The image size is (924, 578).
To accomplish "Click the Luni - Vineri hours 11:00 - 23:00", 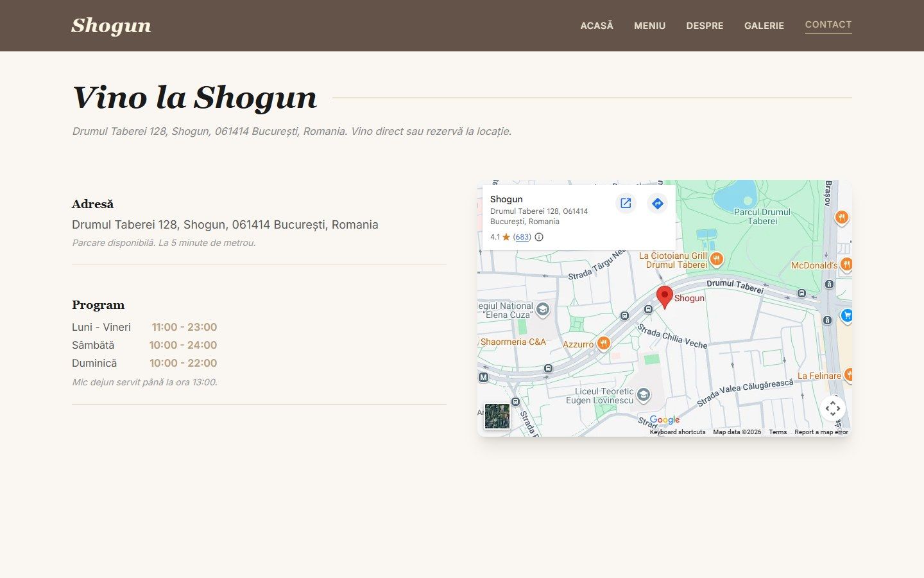I will click(184, 327).
